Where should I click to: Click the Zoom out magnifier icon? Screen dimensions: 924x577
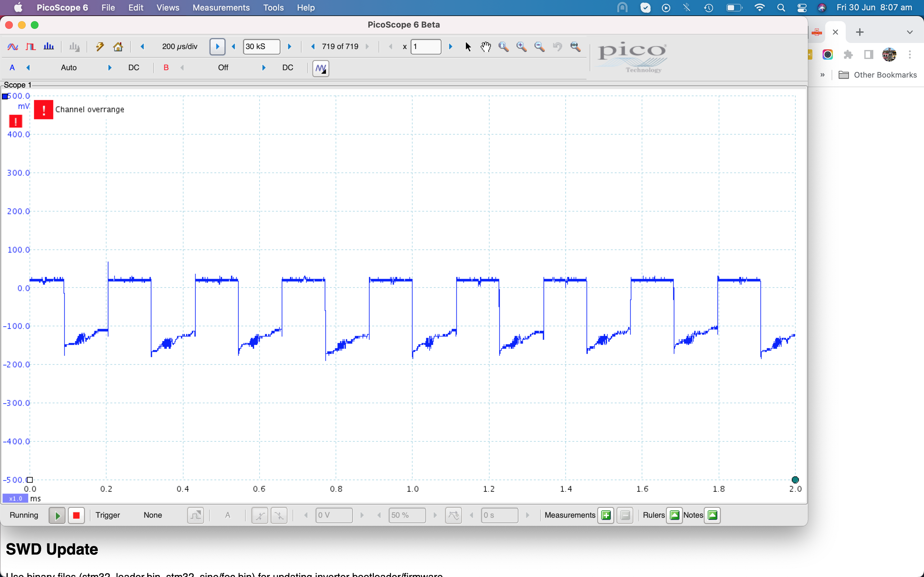(x=540, y=46)
